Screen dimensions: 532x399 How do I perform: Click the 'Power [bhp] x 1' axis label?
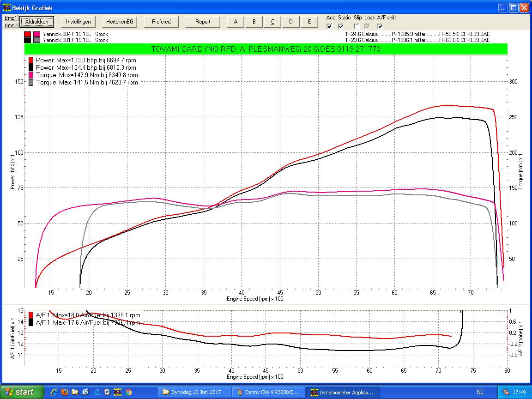pyautogui.click(x=12, y=171)
